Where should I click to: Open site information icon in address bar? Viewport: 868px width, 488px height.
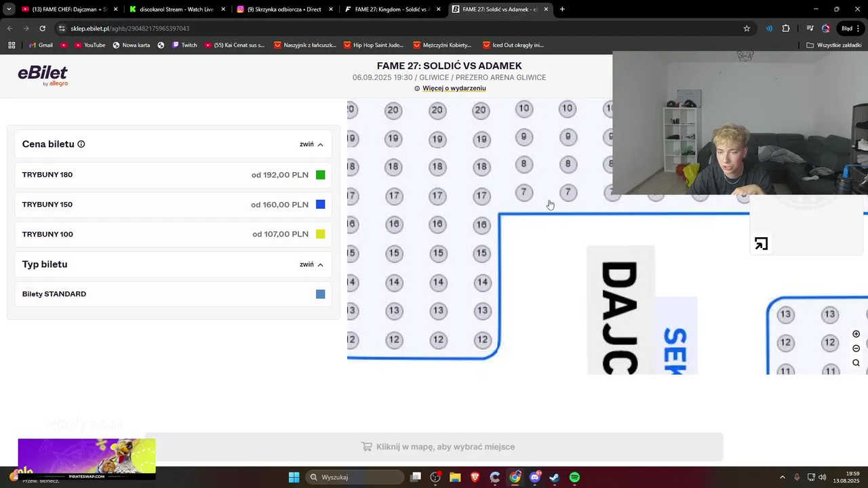62,28
